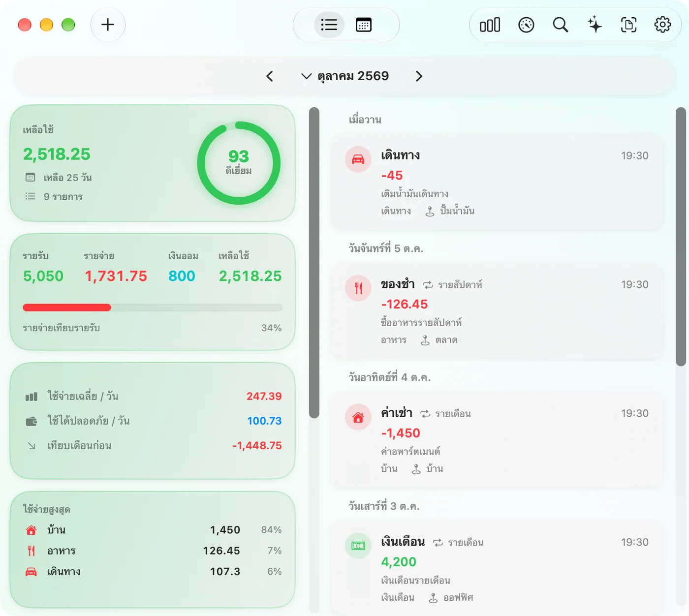
Task: Open the เดินทาง -45 transaction
Action: pyautogui.click(x=497, y=183)
